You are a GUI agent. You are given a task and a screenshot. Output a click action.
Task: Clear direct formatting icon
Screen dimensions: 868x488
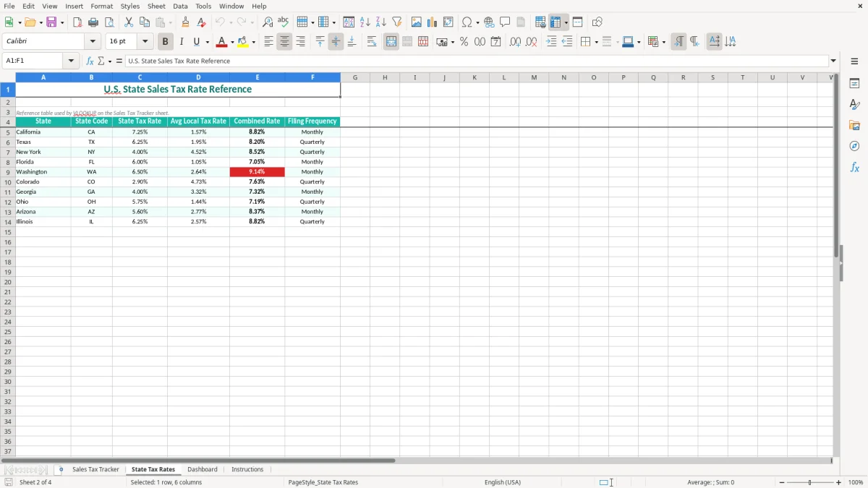click(201, 22)
